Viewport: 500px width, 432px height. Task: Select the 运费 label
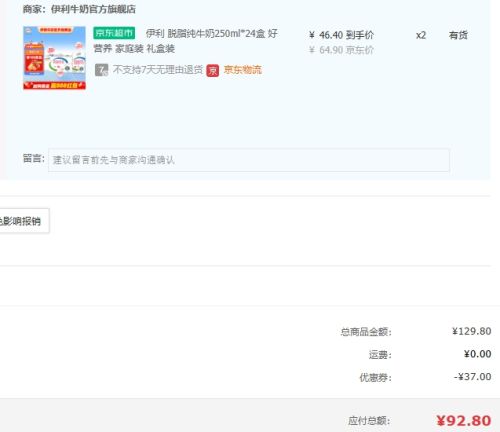click(380, 355)
